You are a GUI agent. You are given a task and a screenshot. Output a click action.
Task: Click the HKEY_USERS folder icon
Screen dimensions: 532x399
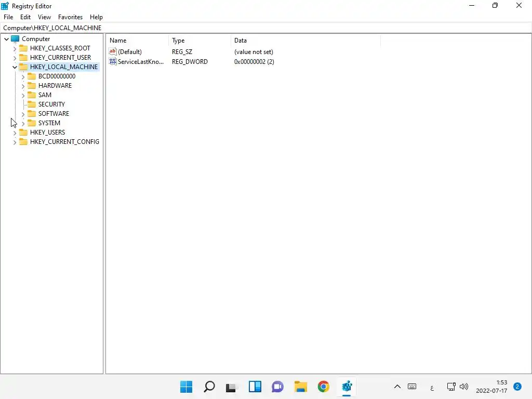click(x=23, y=132)
